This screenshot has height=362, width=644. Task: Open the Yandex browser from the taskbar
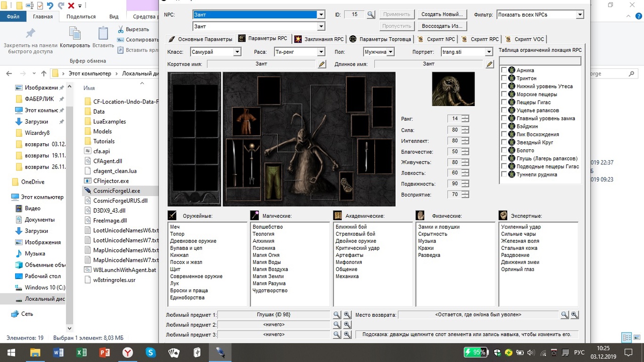(128, 353)
